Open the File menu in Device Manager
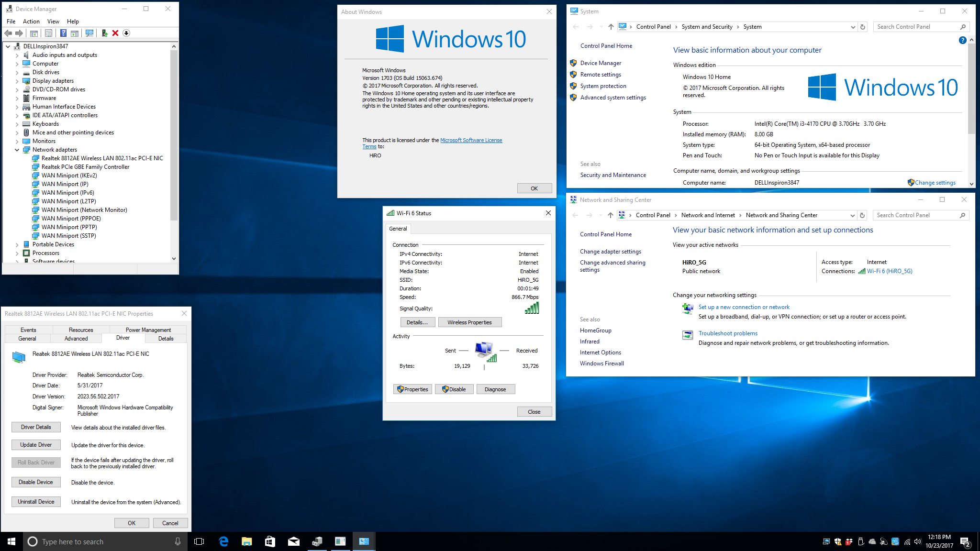Image resolution: width=980 pixels, height=551 pixels. (11, 22)
